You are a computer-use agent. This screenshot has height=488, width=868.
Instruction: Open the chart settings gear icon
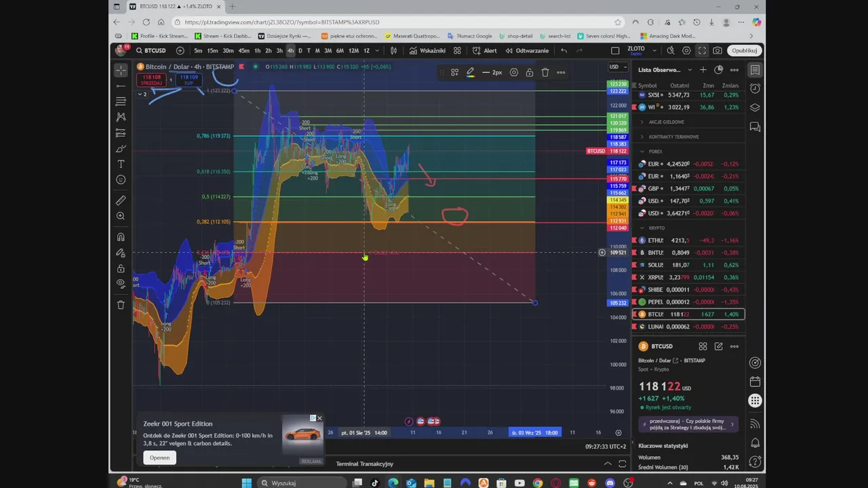pyautogui.click(x=686, y=51)
